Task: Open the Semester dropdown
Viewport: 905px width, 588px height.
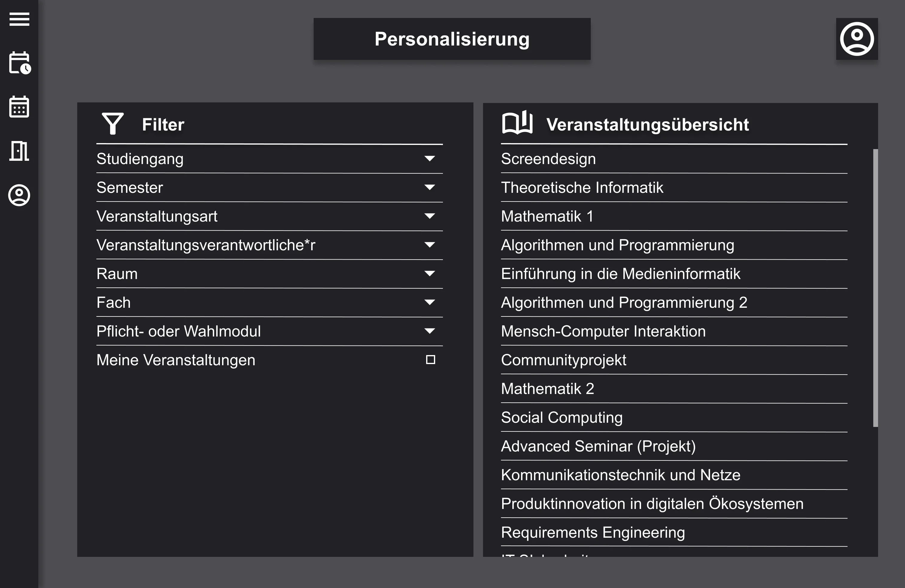Action: [430, 187]
